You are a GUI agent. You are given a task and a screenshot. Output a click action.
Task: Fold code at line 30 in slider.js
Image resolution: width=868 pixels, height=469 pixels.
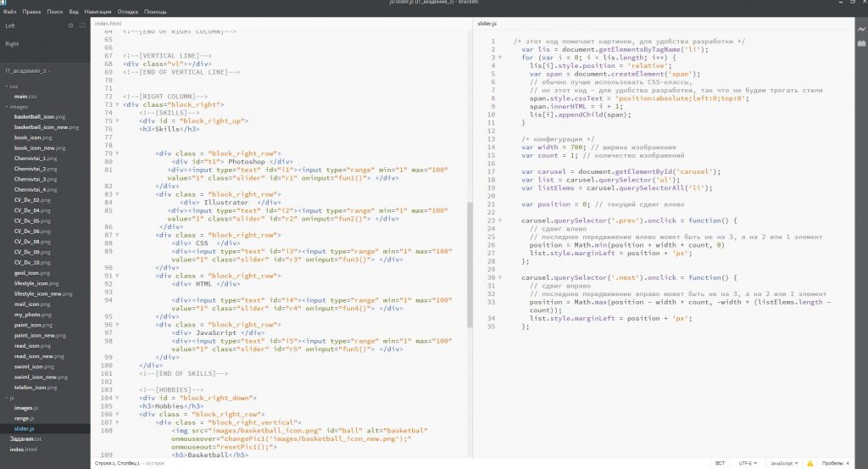[x=499, y=277]
